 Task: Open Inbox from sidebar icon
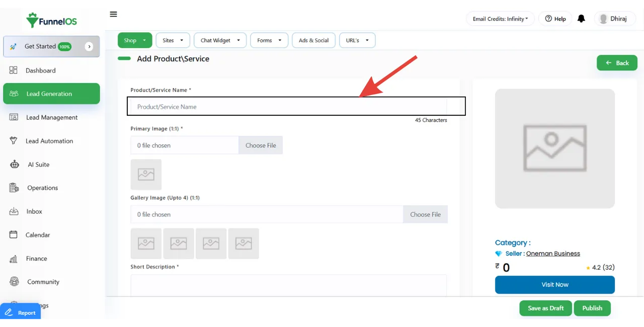click(14, 211)
